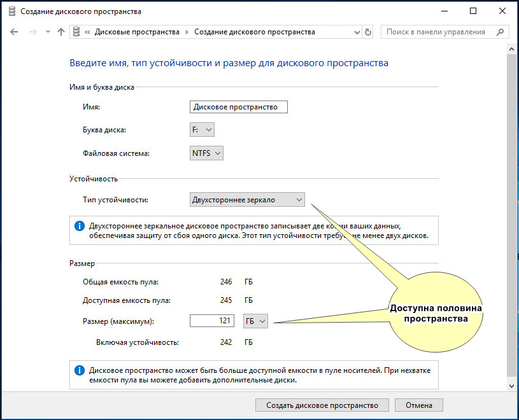
Task: Click the Отмена button
Action: [x=419, y=405]
